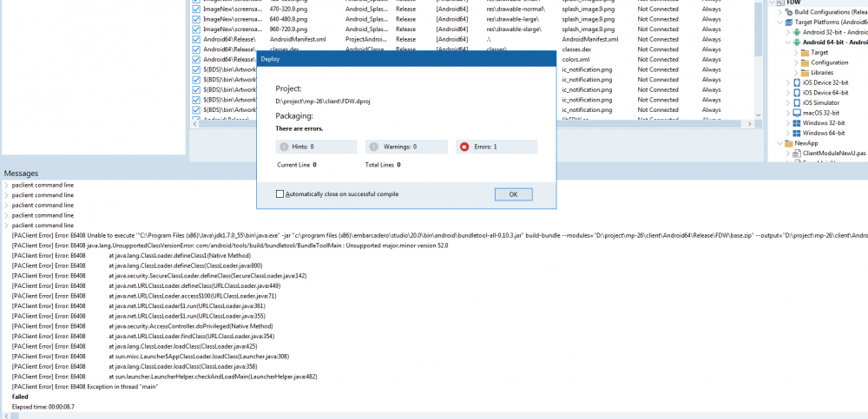
Task: Collapse the NewApp folder node
Action: tap(780, 143)
